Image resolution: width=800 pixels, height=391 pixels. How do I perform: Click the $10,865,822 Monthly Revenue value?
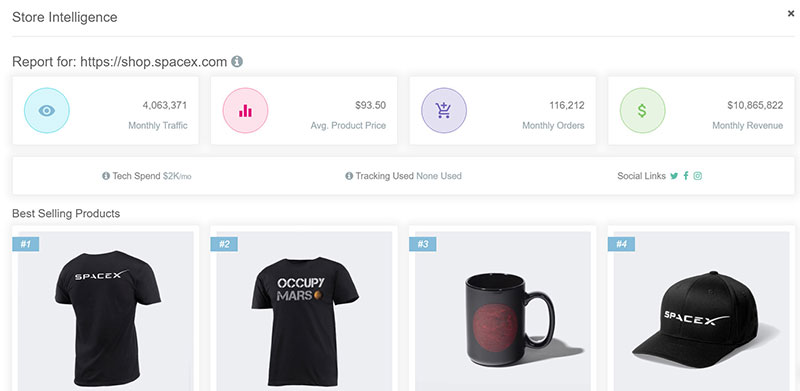point(755,106)
